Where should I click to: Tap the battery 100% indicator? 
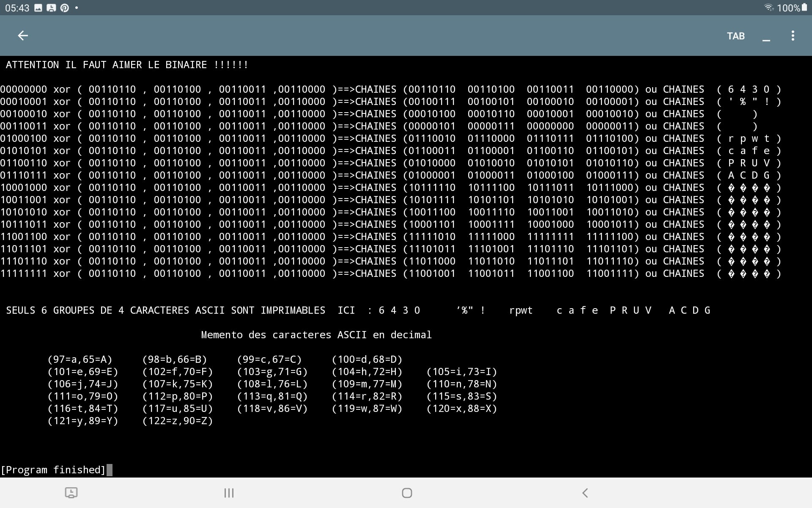point(793,8)
